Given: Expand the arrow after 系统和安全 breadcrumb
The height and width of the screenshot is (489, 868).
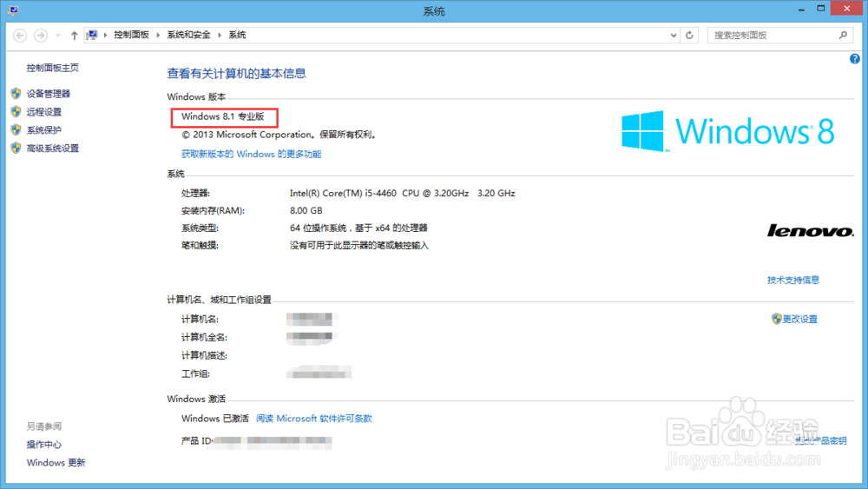Looking at the screenshot, I should [220, 35].
